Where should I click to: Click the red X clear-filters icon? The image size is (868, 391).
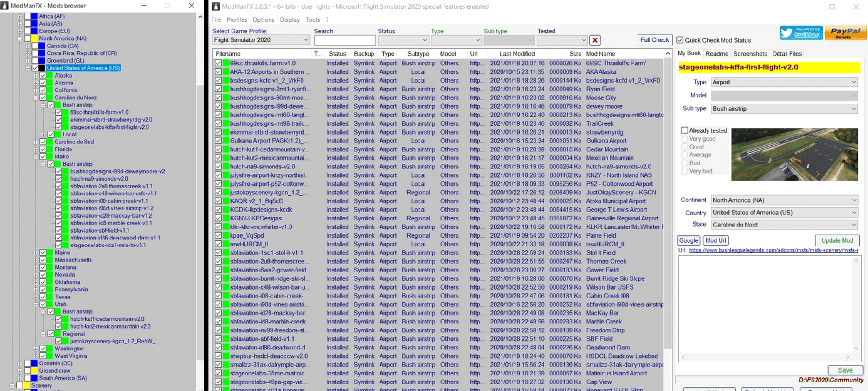pos(595,40)
